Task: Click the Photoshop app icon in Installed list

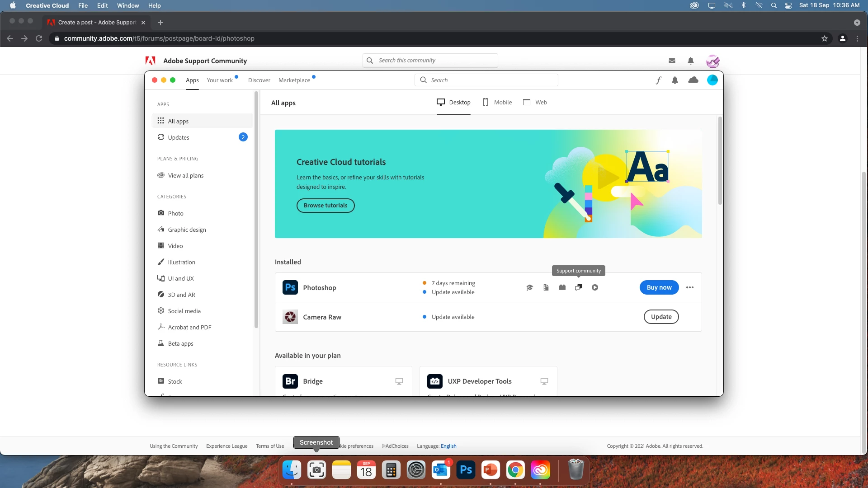Action: click(290, 287)
